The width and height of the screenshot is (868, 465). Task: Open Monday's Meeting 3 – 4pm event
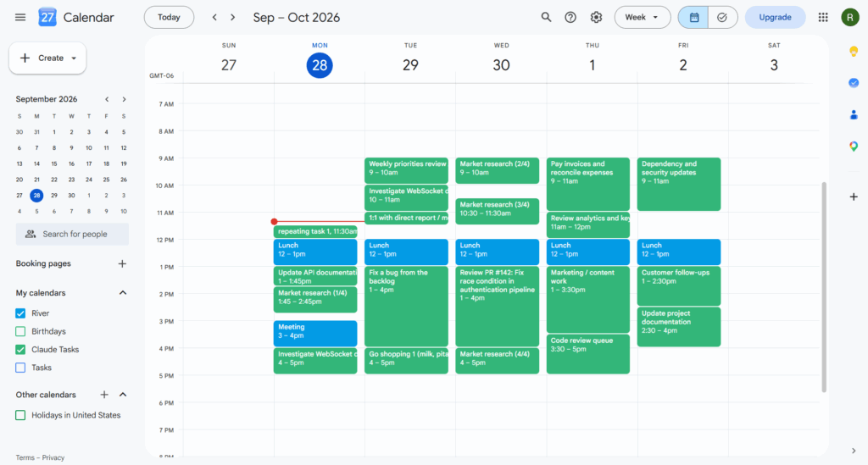tap(315, 334)
